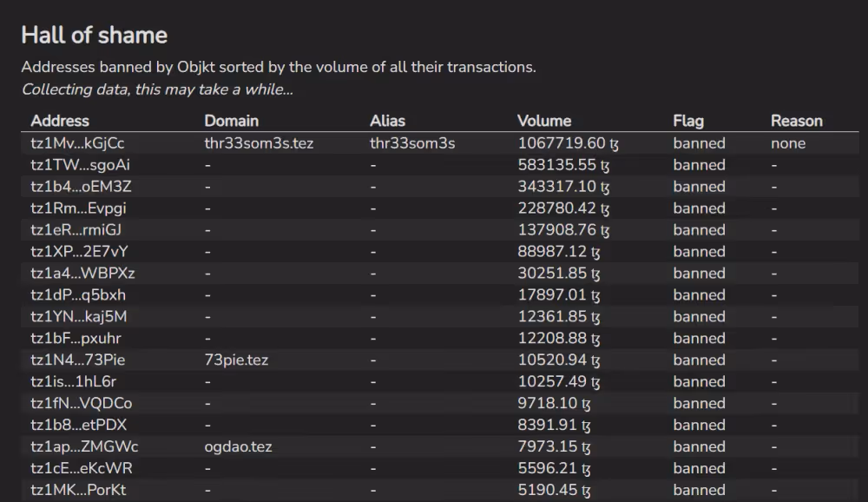Open the 73pie.tez domain link
The height and width of the screenshot is (502, 868).
pyautogui.click(x=236, y=360)
